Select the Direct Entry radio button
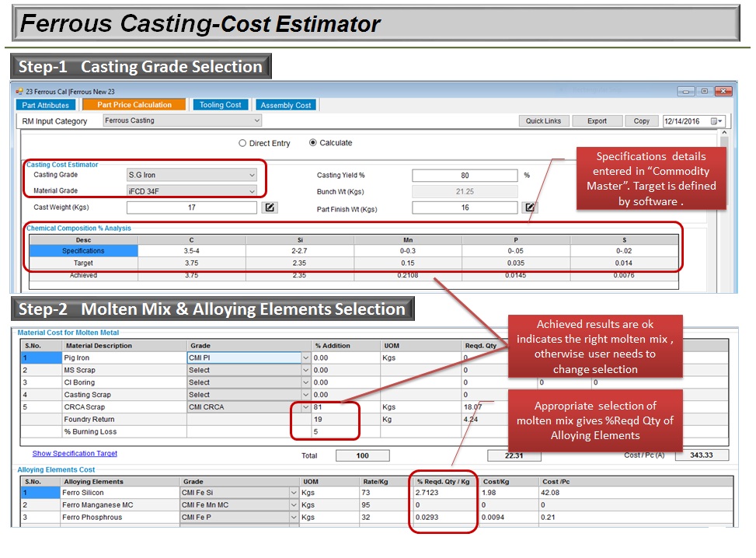The height and width of the screenshot is (558, 756). pos(242,143)
